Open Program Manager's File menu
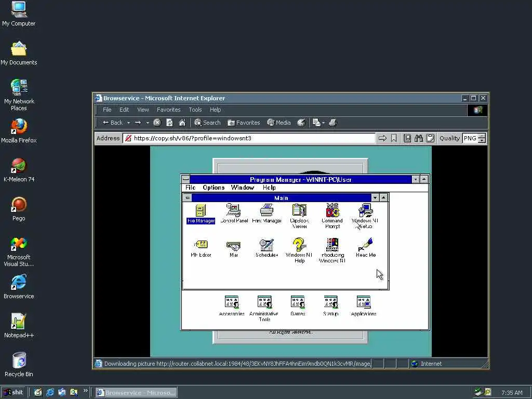The image size is (532, 399). tap(190, 188)
